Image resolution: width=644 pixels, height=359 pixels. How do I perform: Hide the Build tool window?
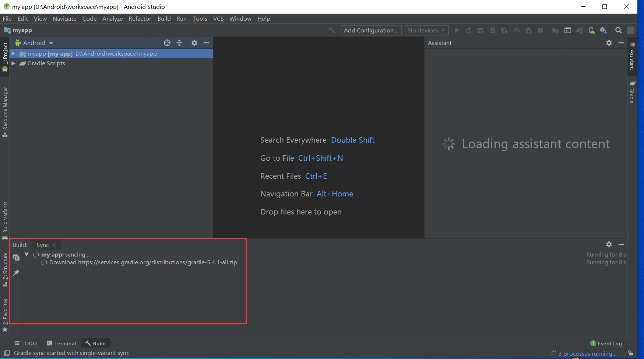[x=621, y=244]
